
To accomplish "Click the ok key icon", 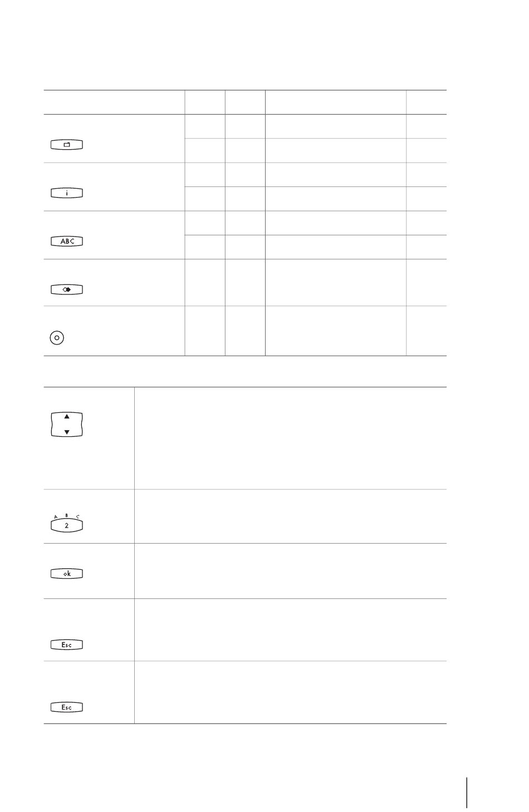I will click(x=67, y=574).
